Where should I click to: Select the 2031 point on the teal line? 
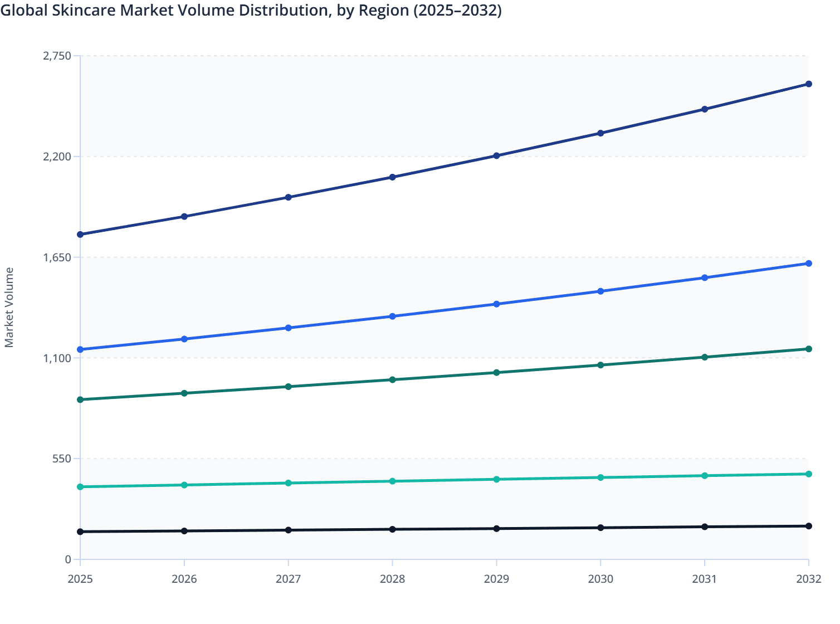click(704, 476)
